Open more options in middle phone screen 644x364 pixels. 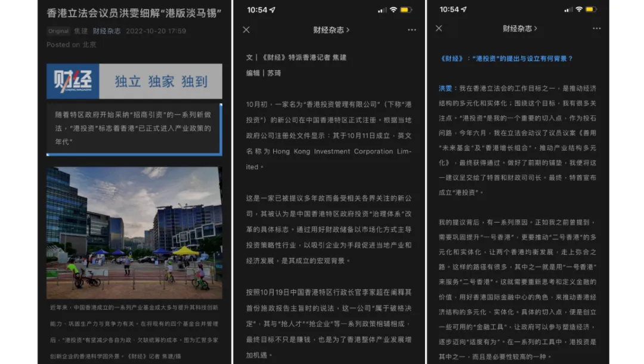[411, 30]
